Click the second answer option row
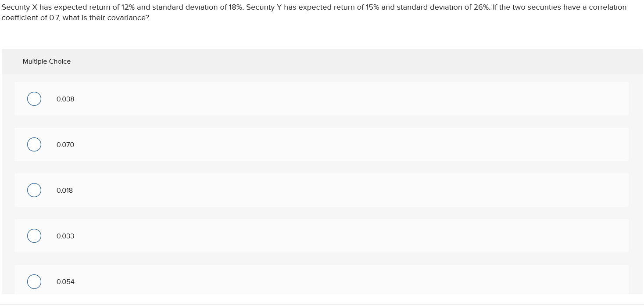 [307, 144]
